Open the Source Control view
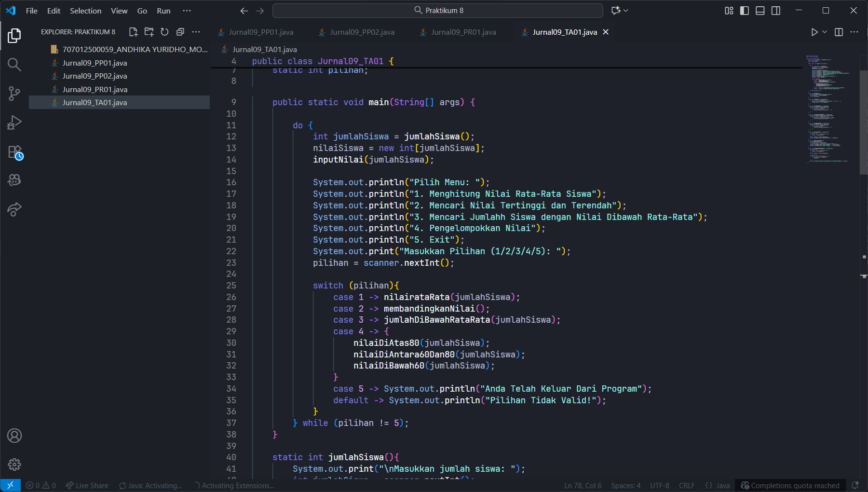The image size is (868, 492). (x=14, y=94)
